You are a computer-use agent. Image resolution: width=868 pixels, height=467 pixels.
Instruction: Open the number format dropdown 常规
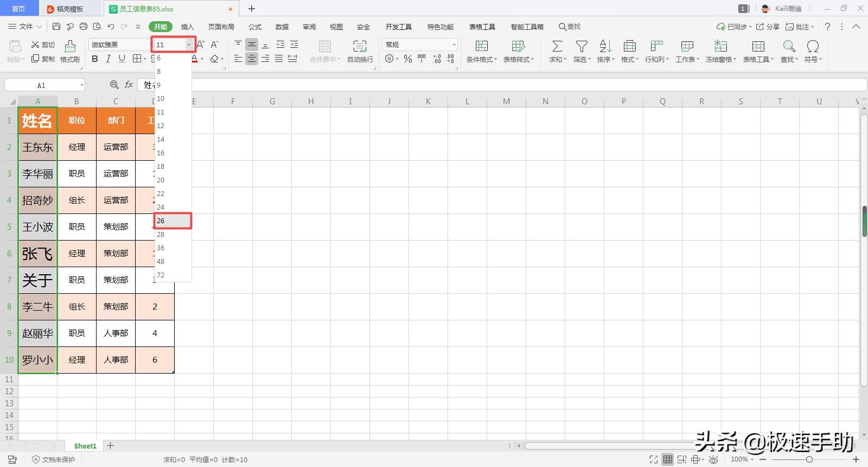click(454, 45)
